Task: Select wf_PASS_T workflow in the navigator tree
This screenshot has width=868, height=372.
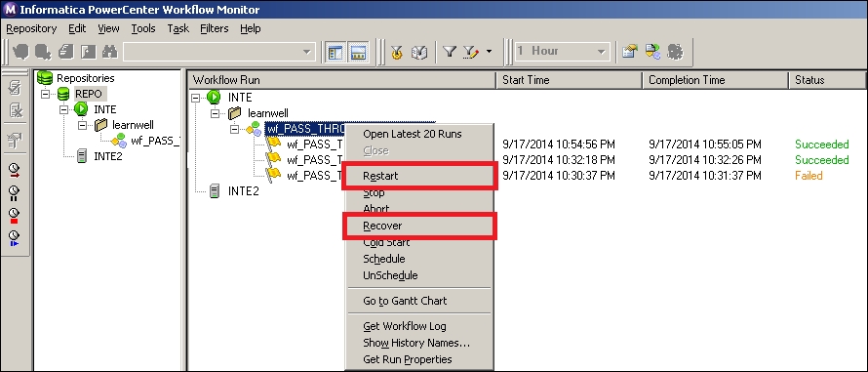Action: pyautogui.click(x=155, y=141)
